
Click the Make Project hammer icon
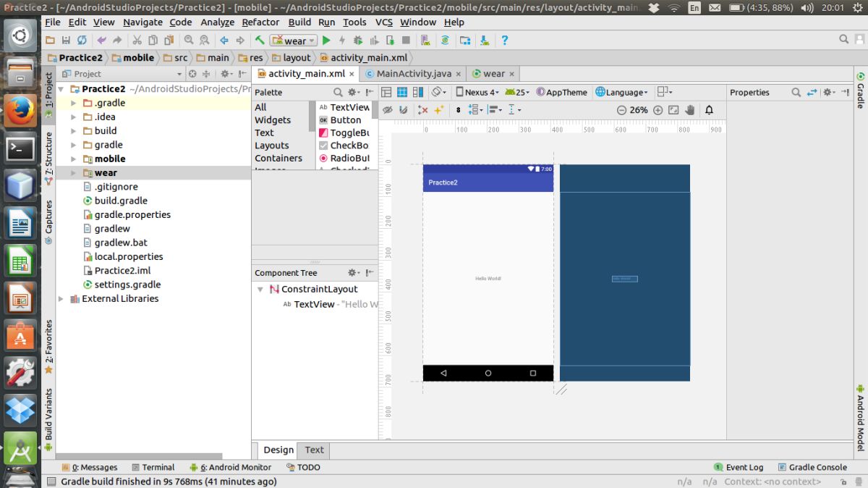[259, 41]
